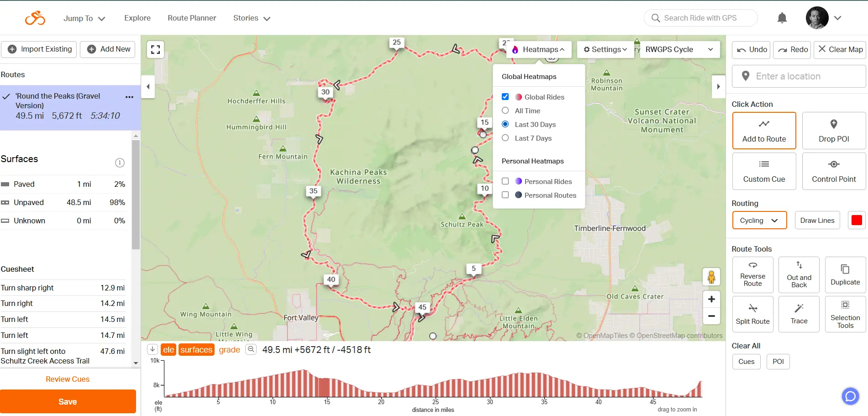Activate Selection Tools
This screenshot has height=416, width=868.
tap(845, 314)
